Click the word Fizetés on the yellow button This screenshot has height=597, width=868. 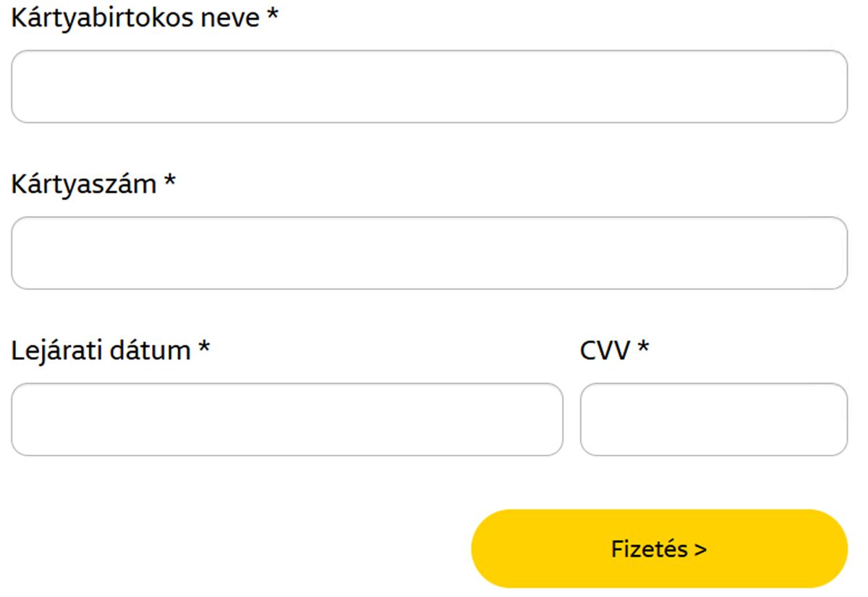tap(649, 549)
